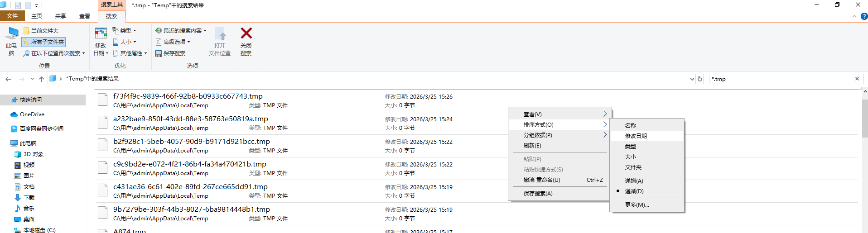Click the 保存搜索 ribbon icon
This screenshot has height=233, width=868.
[x=159, y=53]
